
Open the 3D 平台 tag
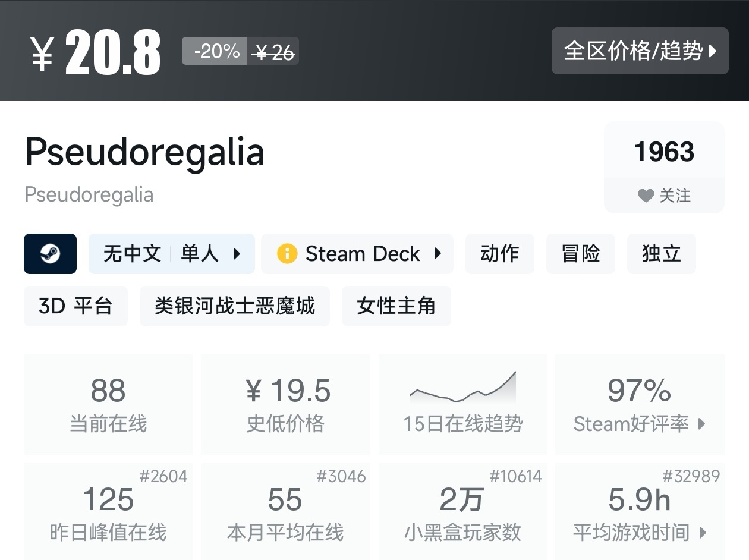(75, 306)
